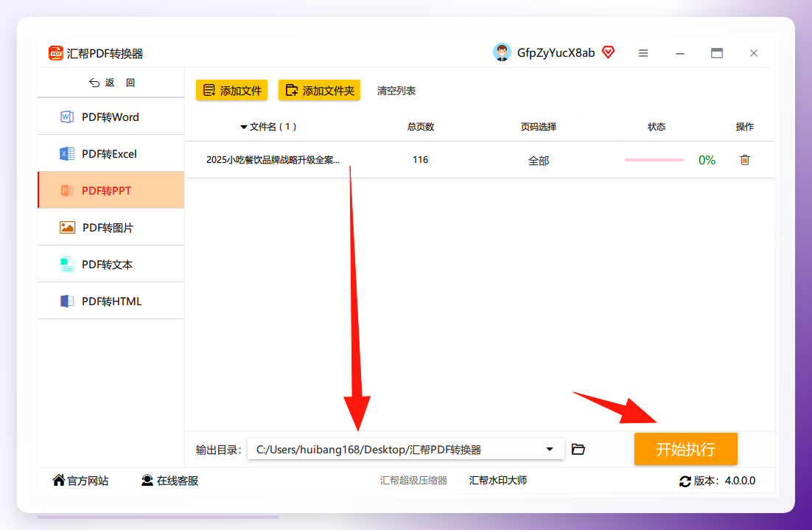Click the 总页数 column header
This screenshot has height=530, width=812.
421,127
